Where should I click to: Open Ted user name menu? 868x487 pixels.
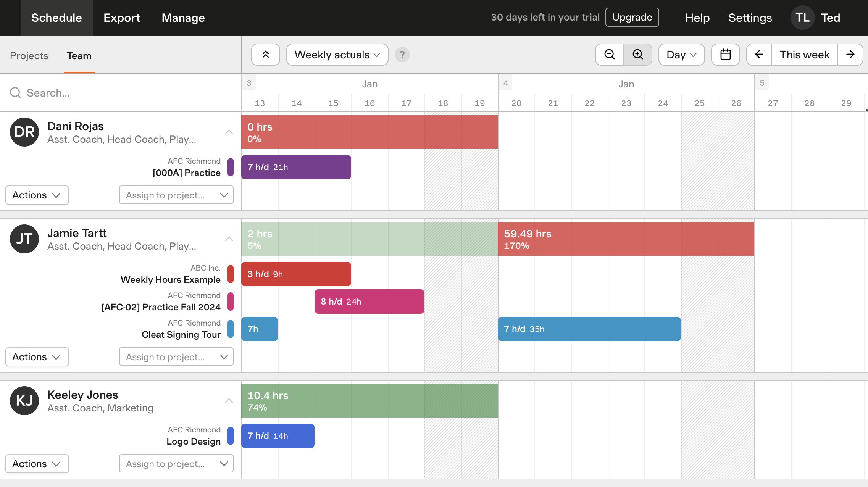[x=831, y=18]
